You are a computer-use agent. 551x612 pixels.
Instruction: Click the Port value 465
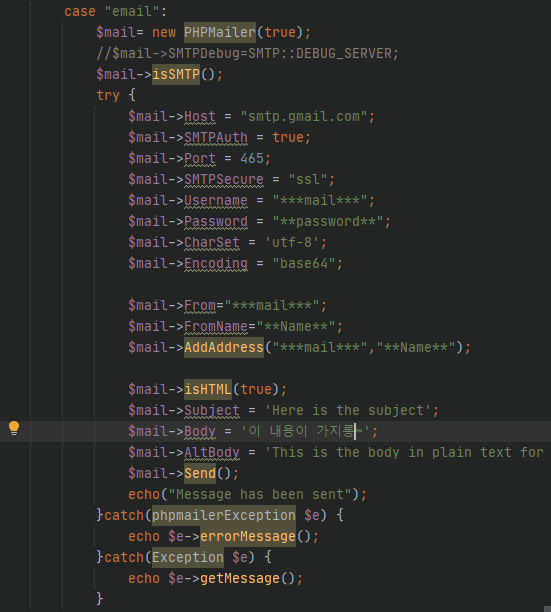tap(252, 158)
